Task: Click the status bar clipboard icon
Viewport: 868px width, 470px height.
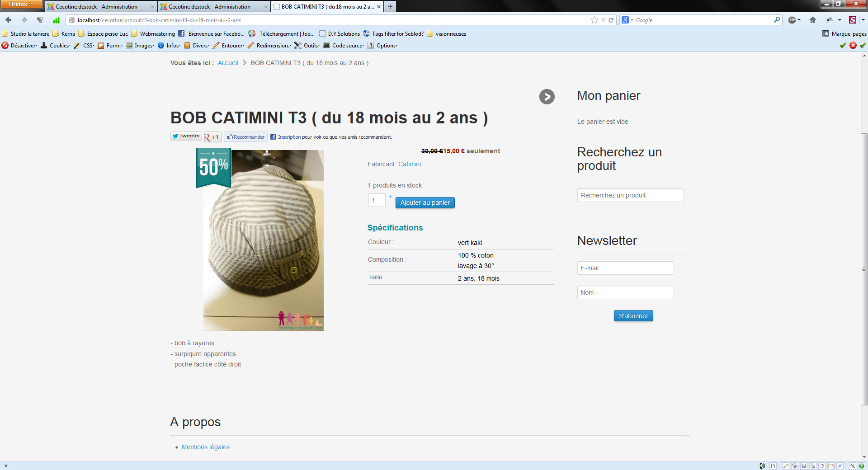Action: coord(822,466)
